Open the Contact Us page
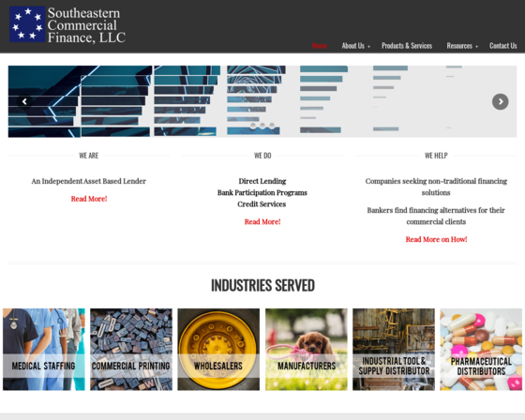Image resolution: width=525 pixels, height=420 pixels. click(502, 46)
